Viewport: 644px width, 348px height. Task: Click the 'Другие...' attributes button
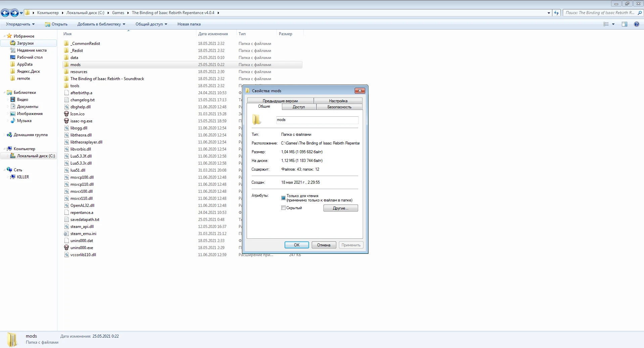click(341, 208)
